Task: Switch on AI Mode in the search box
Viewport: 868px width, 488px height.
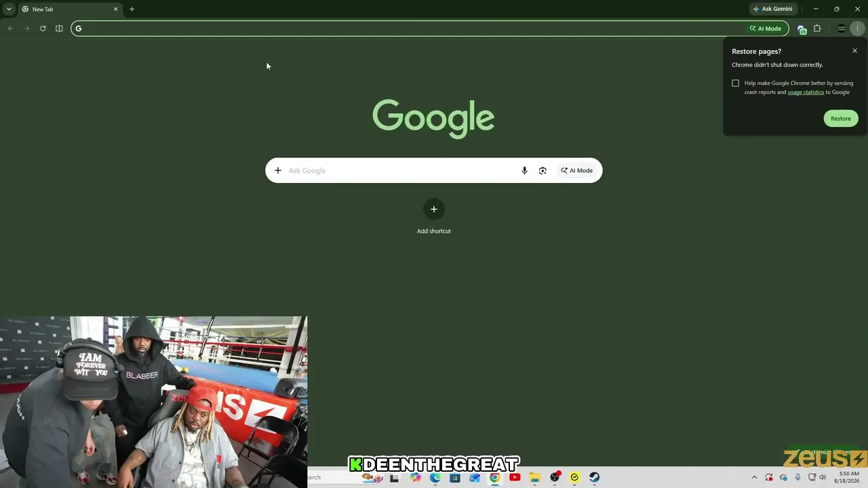Action: click(x=576, y=171)
